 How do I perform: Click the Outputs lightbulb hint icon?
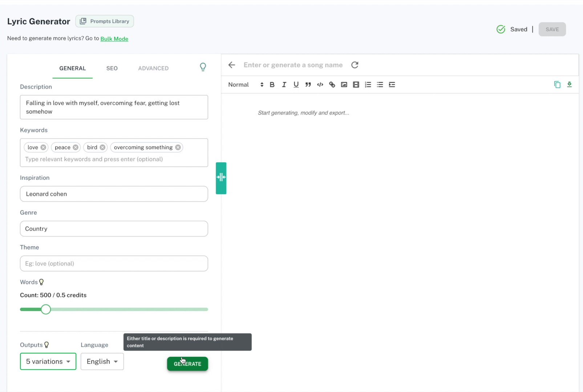click(46, 345)
